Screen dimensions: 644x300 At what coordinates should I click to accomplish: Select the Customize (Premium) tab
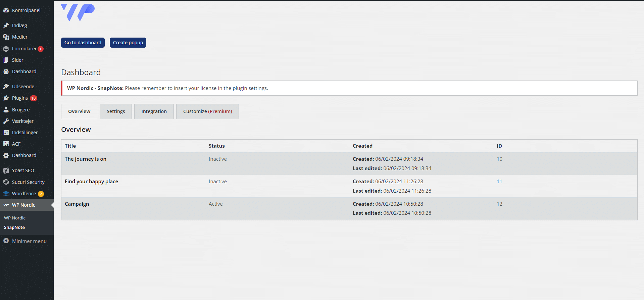coord(207,111)
